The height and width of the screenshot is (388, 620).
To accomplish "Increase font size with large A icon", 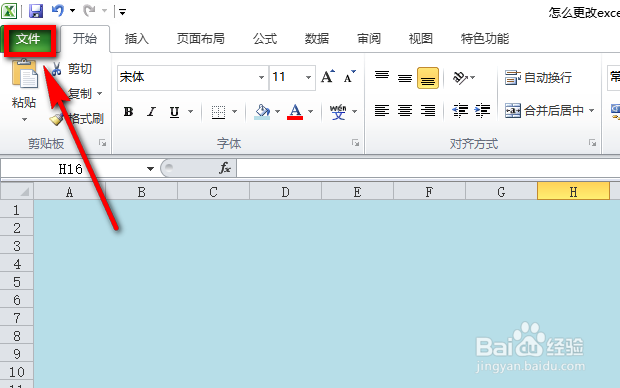I will 328,76.
